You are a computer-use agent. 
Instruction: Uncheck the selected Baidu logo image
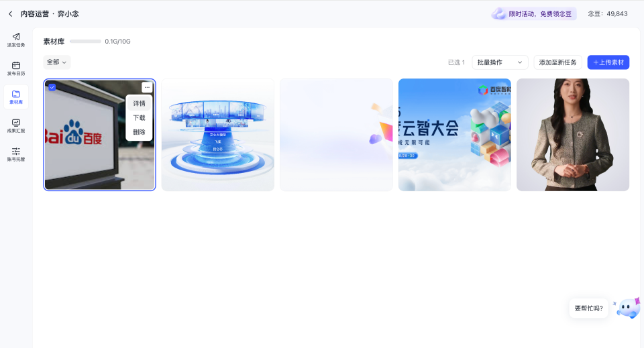point(52,87)
